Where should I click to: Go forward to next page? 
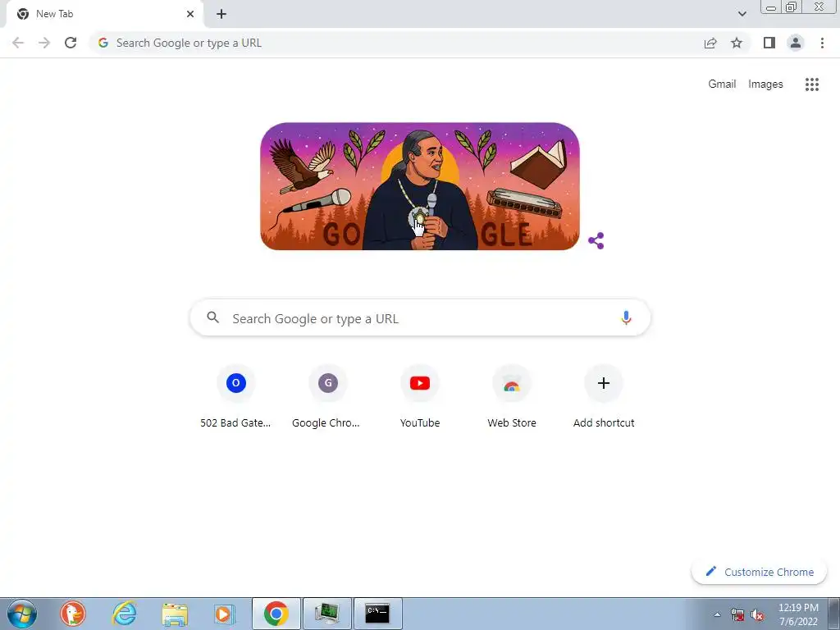44,43
